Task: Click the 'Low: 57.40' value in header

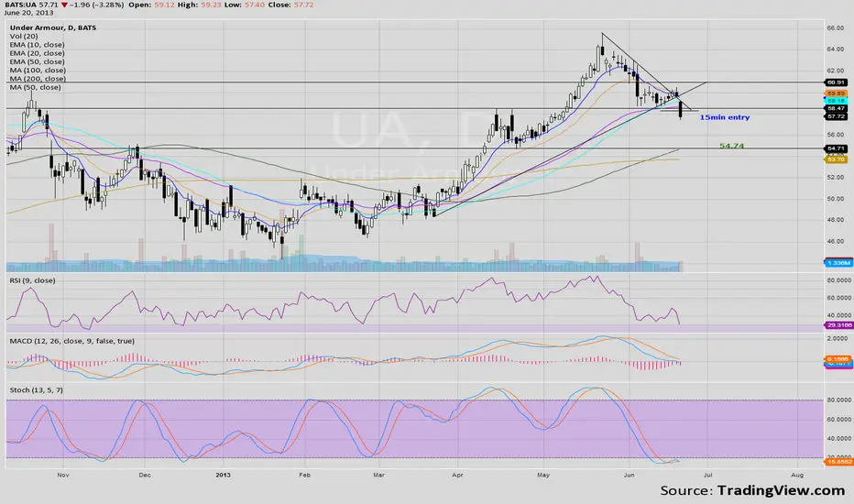Action: tap(239, 5)
